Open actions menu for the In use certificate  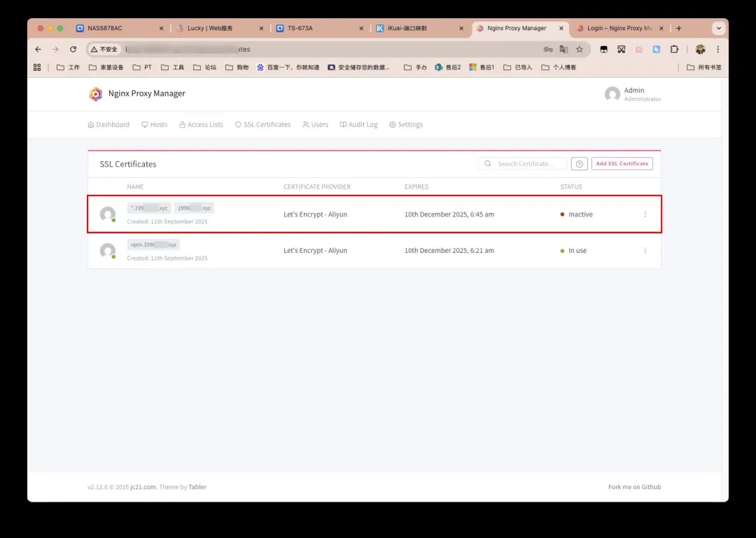coord(645,251)
